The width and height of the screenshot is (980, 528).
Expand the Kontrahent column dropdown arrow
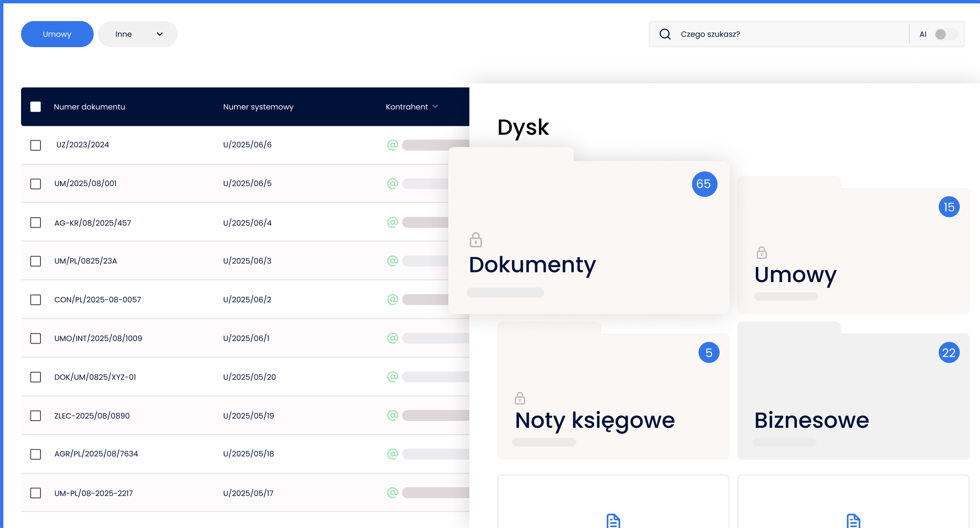[x=435, y=107]
